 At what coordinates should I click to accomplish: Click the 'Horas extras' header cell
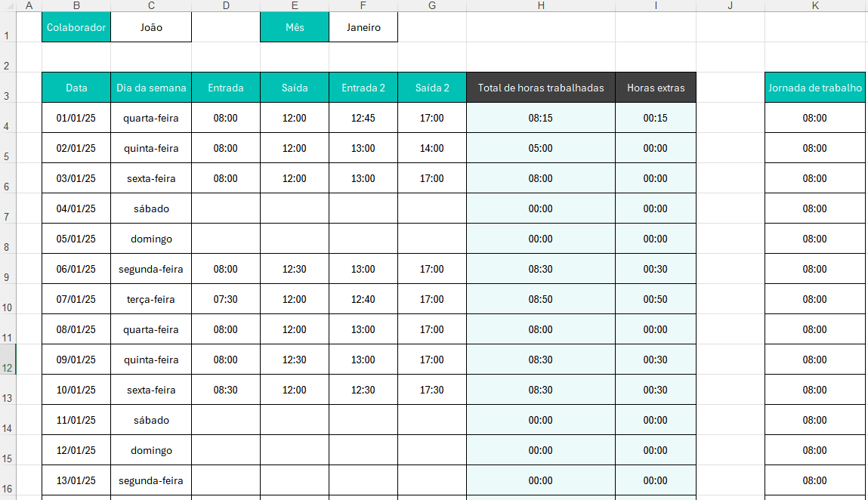pyautogui.click(x=656, y=88)
